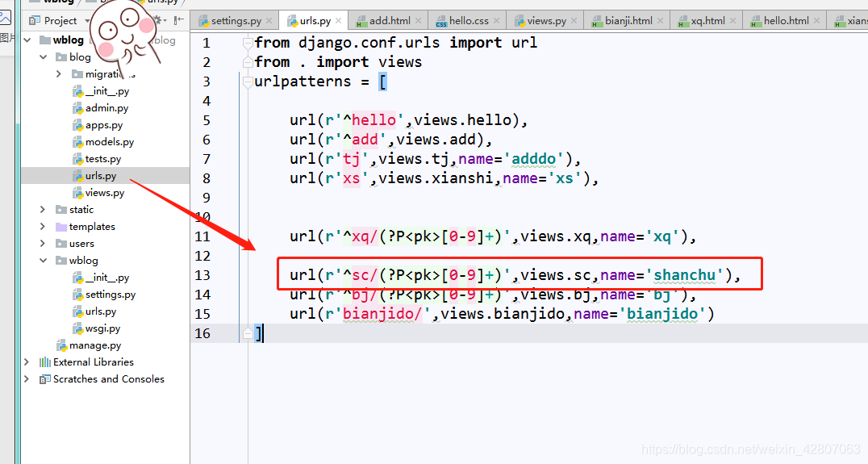The image size is (868, 464).
Task: Switch to add.html editor tab
Action: point(390,21)
